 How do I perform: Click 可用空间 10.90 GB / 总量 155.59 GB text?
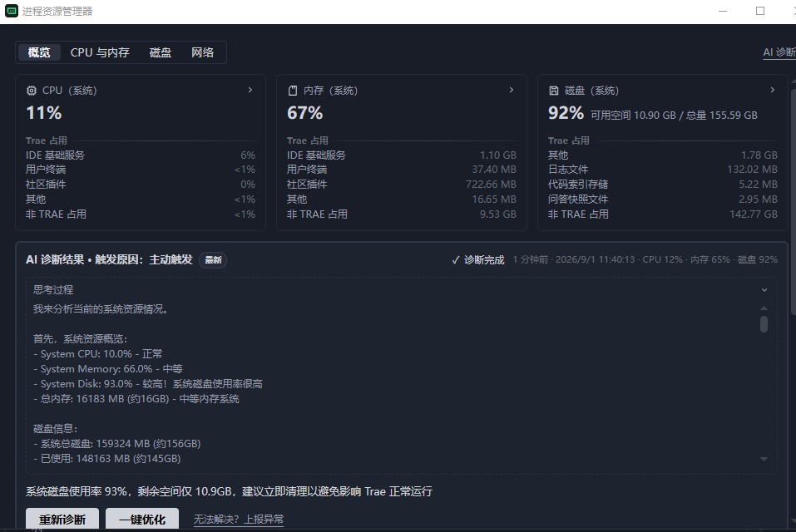(674, 115)
